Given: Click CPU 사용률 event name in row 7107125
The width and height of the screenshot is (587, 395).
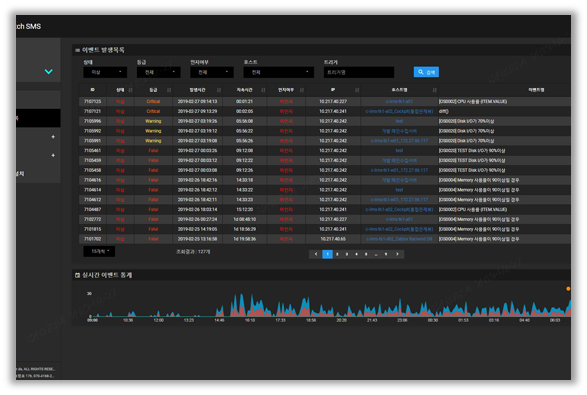Looking at the screenshot, I should [473, 101].
